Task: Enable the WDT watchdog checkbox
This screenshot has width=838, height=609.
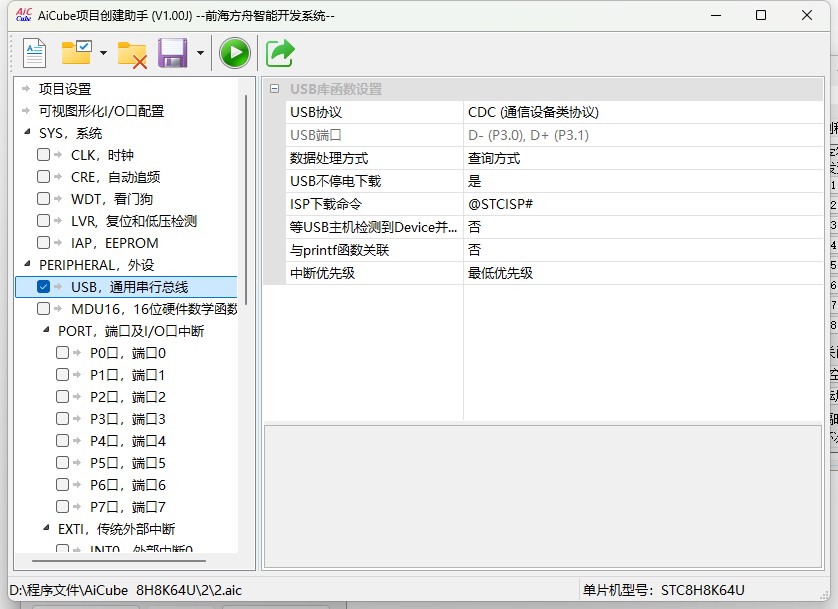Action: (43, 198)
